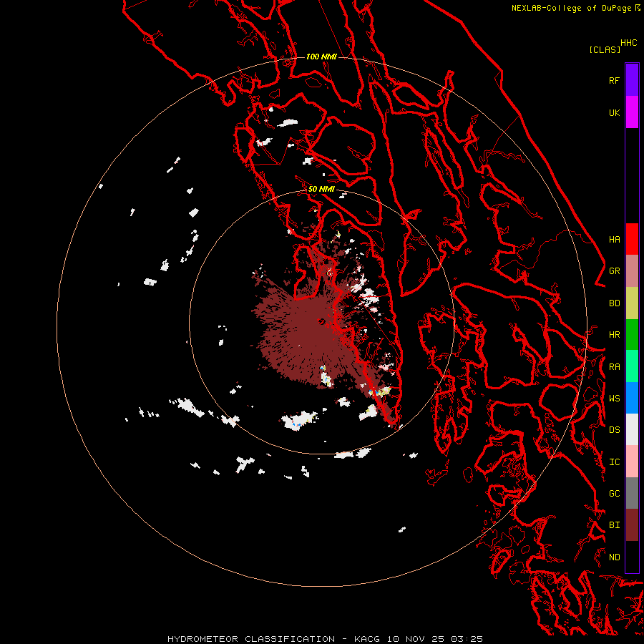
Task: Click the HR green legend swatch
Action: [632, 335]
